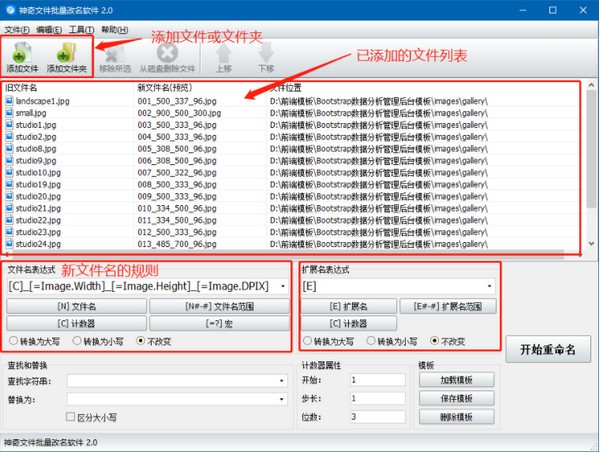The image size is (600, 452).
Task: Click the 开始重命名 button
Action: [x=548, y=349]
